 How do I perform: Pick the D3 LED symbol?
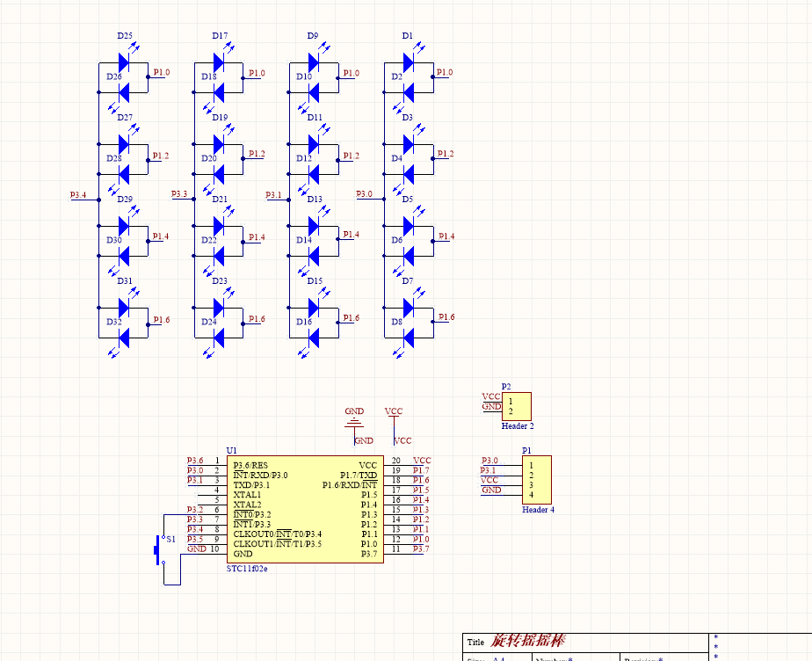409,144
